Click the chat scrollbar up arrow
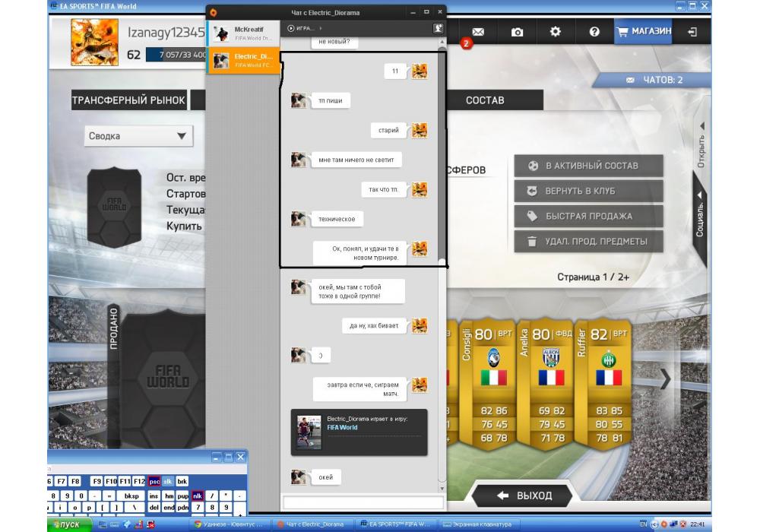The width and height of the screenshot is (760, 532). pyautogui.click(x=442, y=43)
